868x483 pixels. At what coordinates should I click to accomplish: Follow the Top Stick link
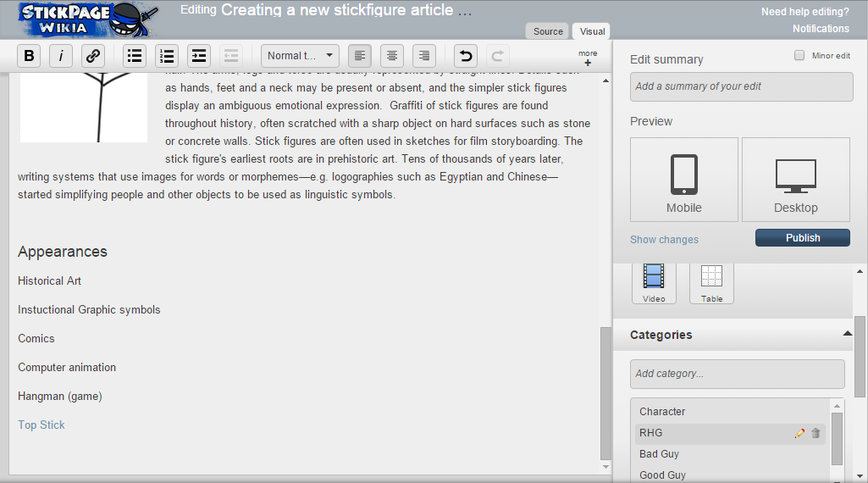click(x=41, y=425)
